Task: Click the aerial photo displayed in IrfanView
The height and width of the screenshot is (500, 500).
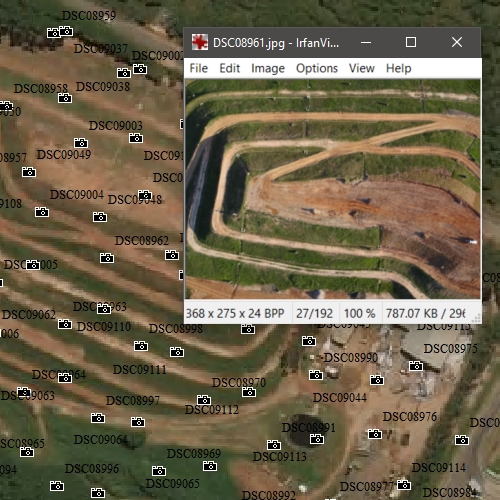Action: (x=333, y=189)
